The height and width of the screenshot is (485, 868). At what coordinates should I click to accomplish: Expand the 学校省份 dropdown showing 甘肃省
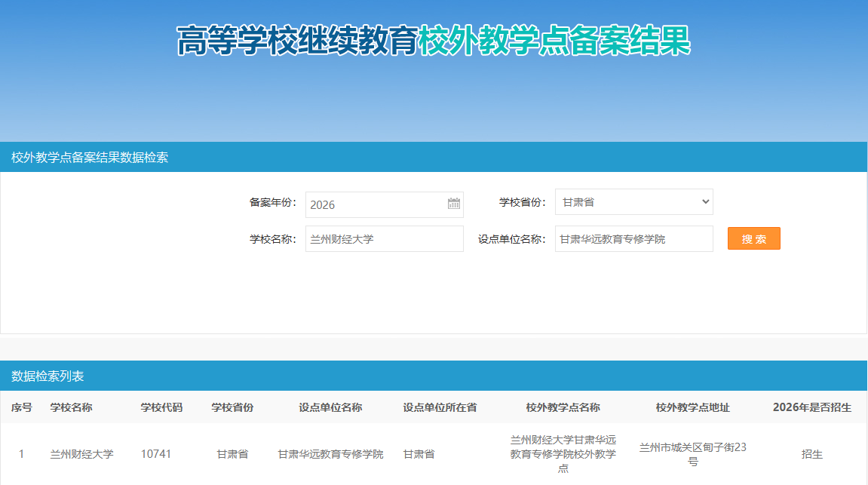tap(633, 202)
